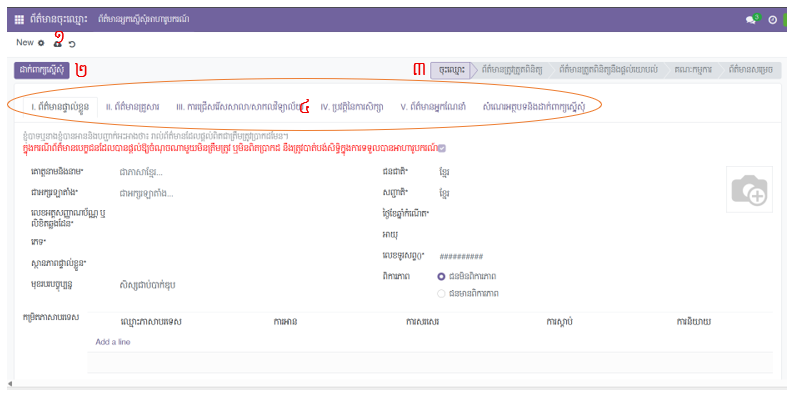
Task: Select the first selected disability radio option
Action: point(441,275)
